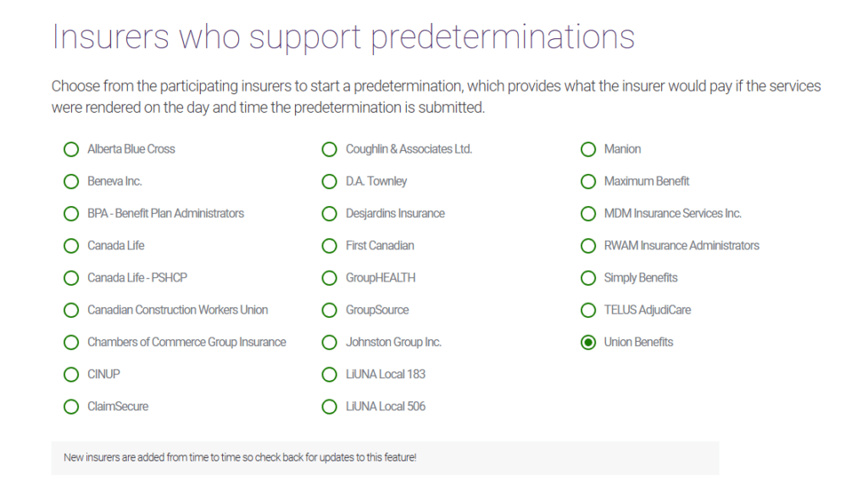Pick the First Canadian option
868x491 pixels.
[329, 246]
